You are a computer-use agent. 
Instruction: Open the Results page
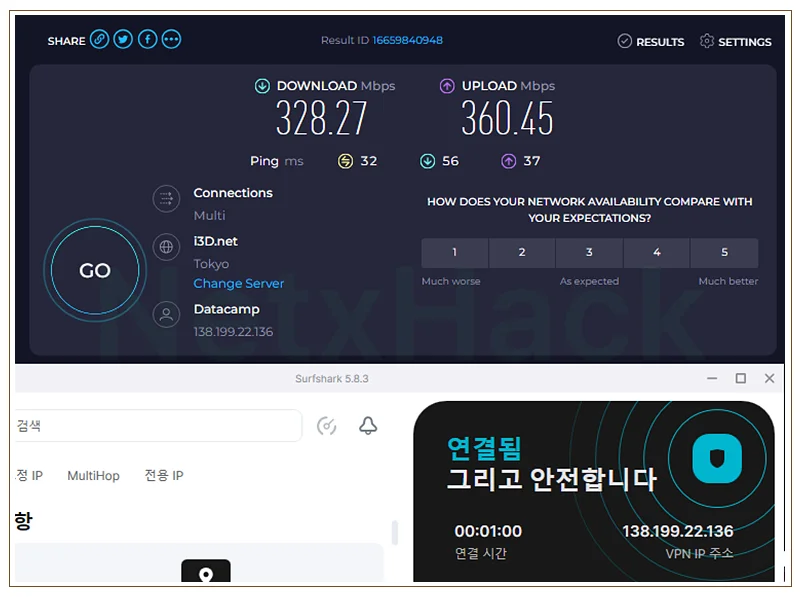click(x=651, y=41)
